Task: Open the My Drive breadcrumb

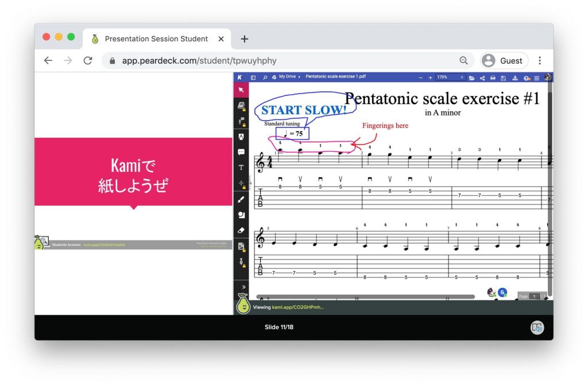Action: coord(289,77)
